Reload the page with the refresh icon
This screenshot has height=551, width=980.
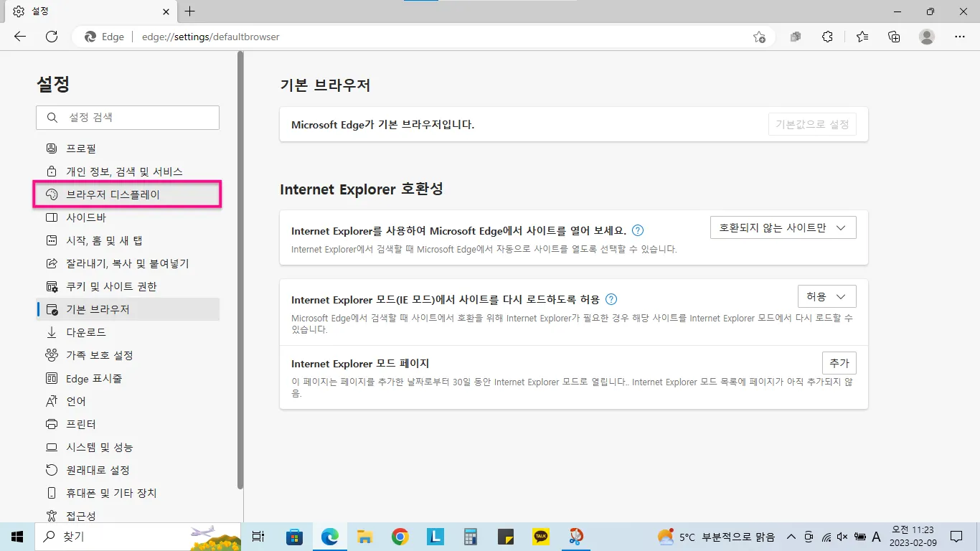(x=52, y=37)
